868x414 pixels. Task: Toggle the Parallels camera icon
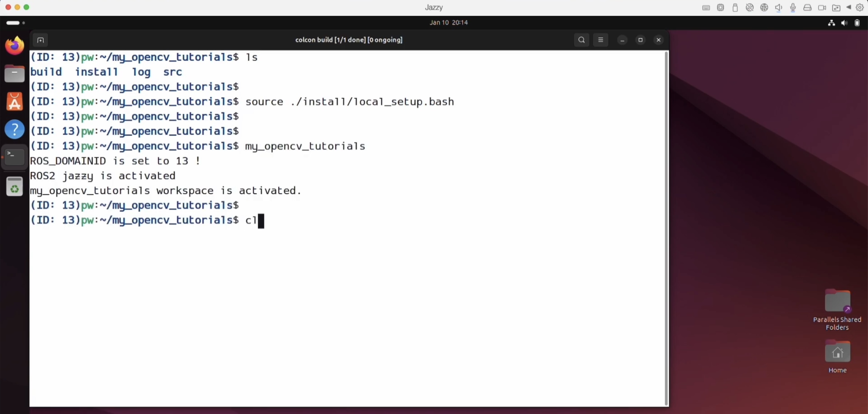[x=821, y=8]
